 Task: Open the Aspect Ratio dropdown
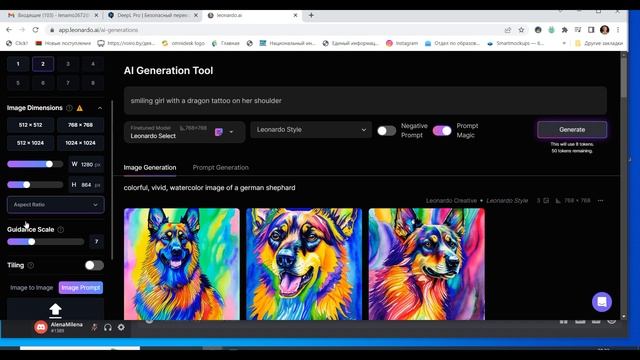[56, 204]
